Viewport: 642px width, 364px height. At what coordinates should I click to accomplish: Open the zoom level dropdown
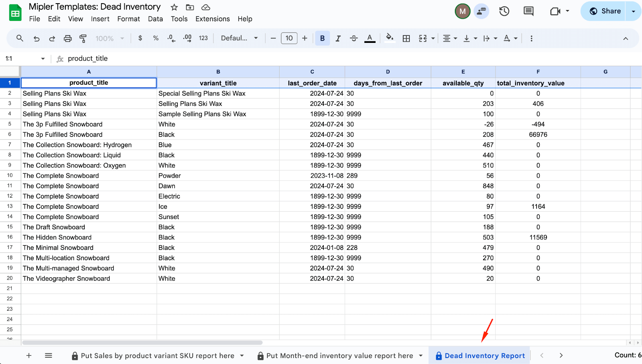tap(110, 38)
